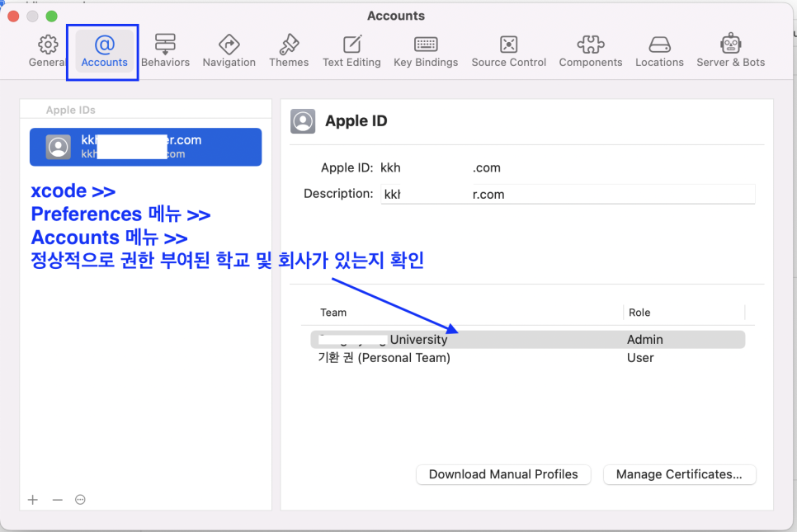Click the User role cell
Screen dimensions: 797x532
click(x=640, y=358)
